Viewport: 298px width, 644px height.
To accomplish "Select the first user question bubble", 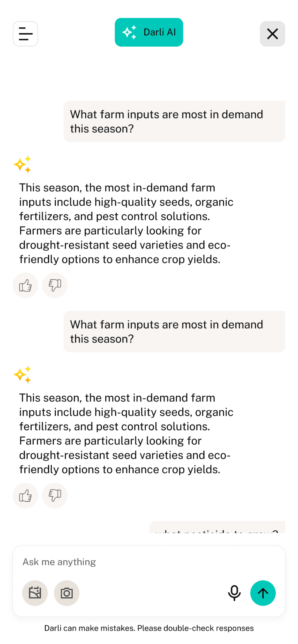I will 174,121.
